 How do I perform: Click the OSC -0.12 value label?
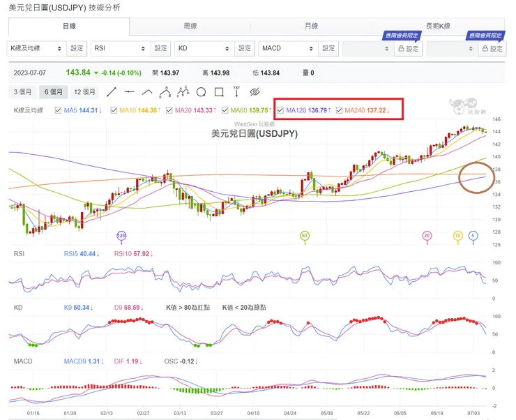point(181,361)
